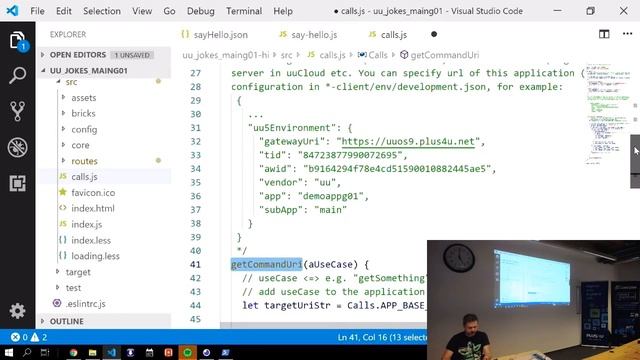640x360 pixels.
Task: Open favicon.ico in the file tree
Action: (x=93, y=193)
